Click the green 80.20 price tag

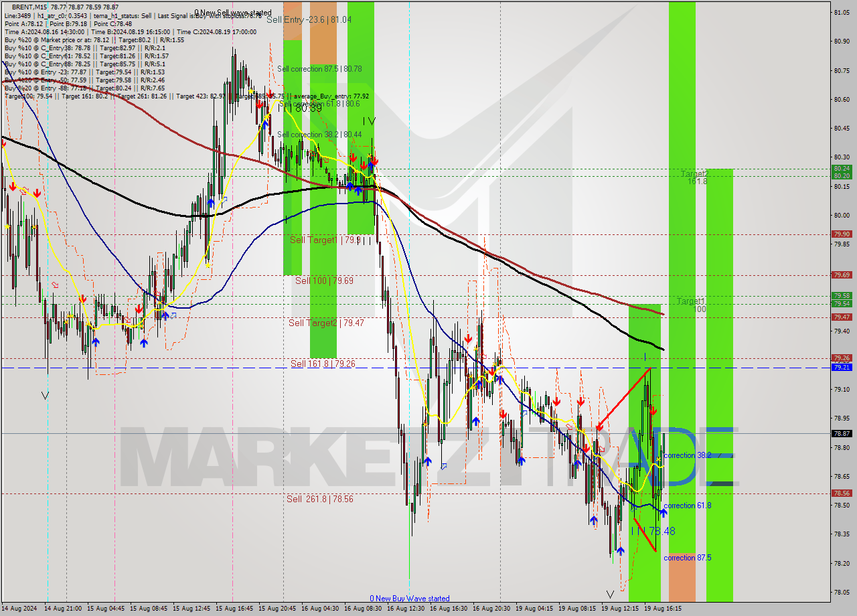pos(842,175)
